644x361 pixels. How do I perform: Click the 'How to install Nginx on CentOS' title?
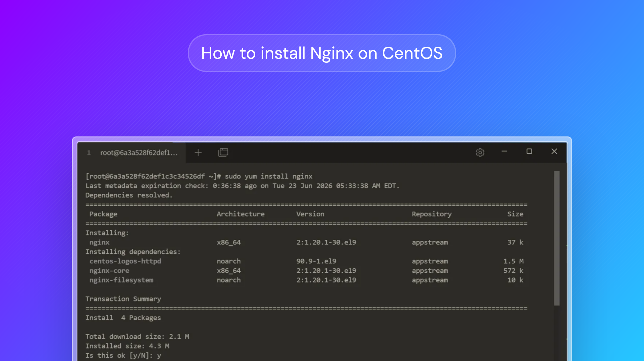click(x=322, y=53)
